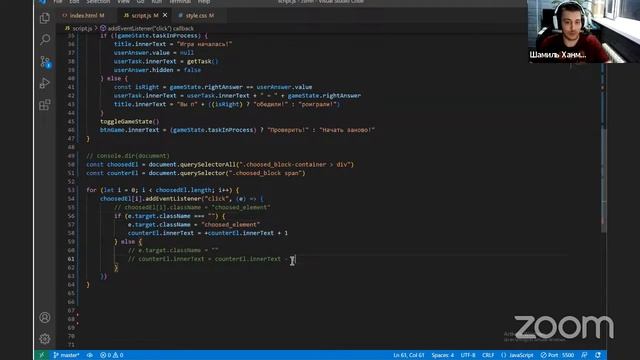The image size is (640, 360).
Task: Click the eye icon beside master branch
Action: [x=89, y=355]
